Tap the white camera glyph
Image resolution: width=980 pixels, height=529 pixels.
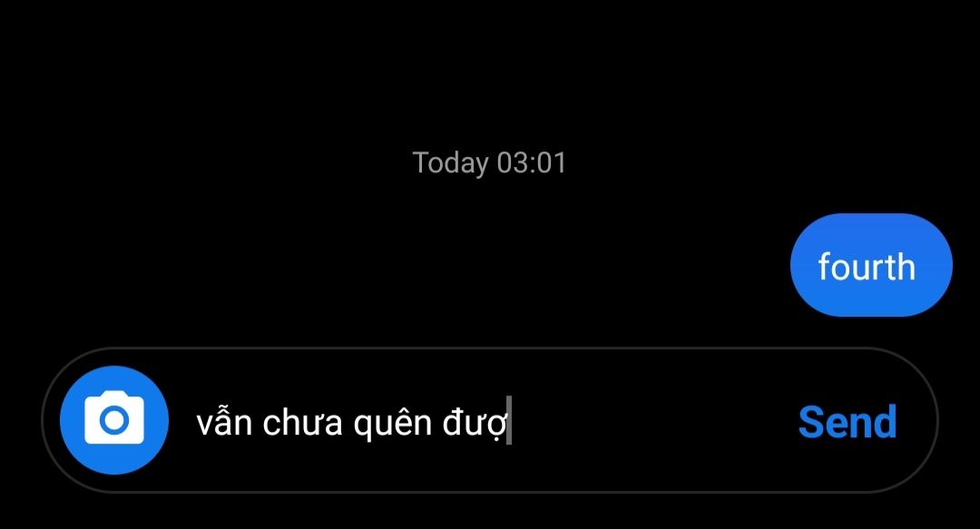(114, 417)
